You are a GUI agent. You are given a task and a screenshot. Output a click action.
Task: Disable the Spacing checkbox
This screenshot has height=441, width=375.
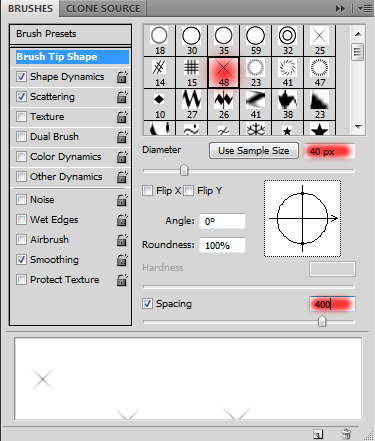pos(147,304)
